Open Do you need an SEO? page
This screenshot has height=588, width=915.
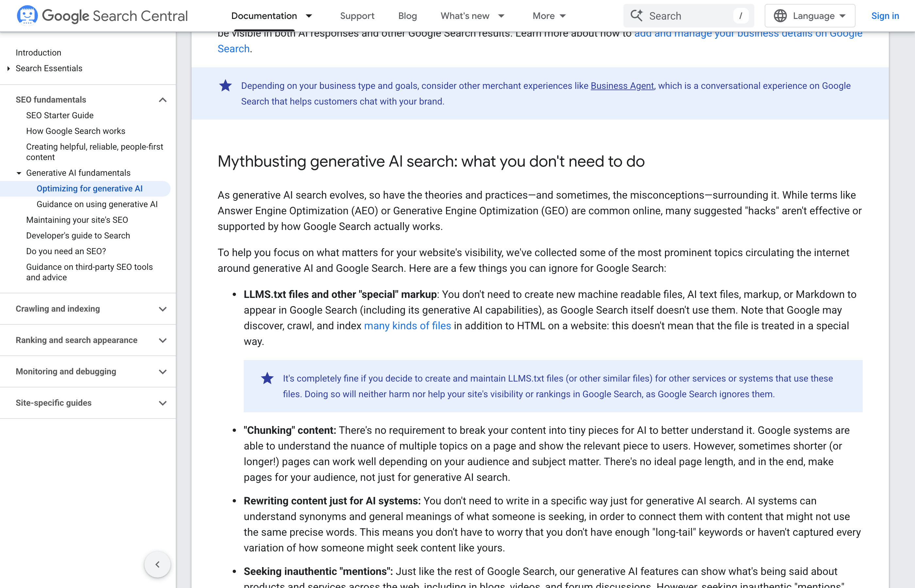tap(66, 251)
